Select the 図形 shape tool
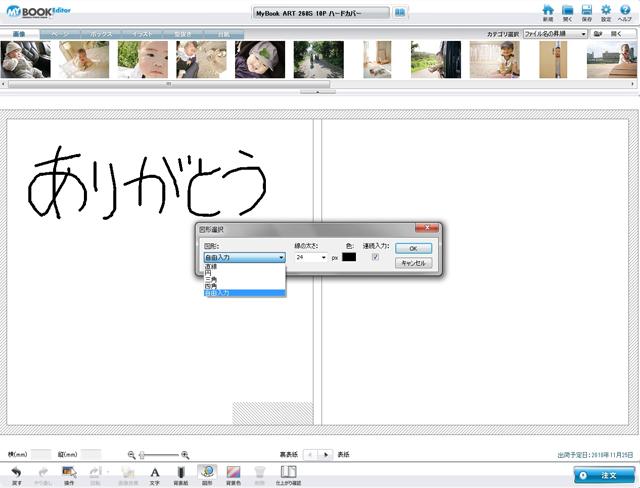Image resolution: width=640 pixels, height=488 pixels. click(x=207, y=475)
